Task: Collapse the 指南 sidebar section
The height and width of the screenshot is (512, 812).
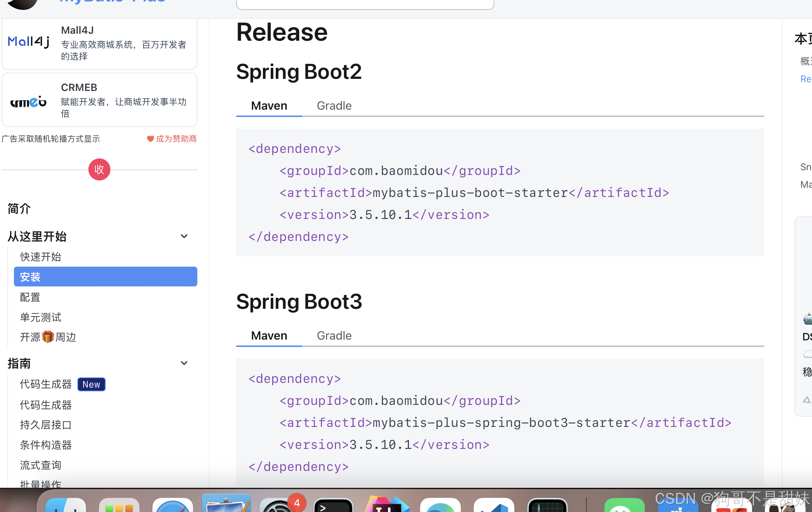Action: [x=184, y=363]
